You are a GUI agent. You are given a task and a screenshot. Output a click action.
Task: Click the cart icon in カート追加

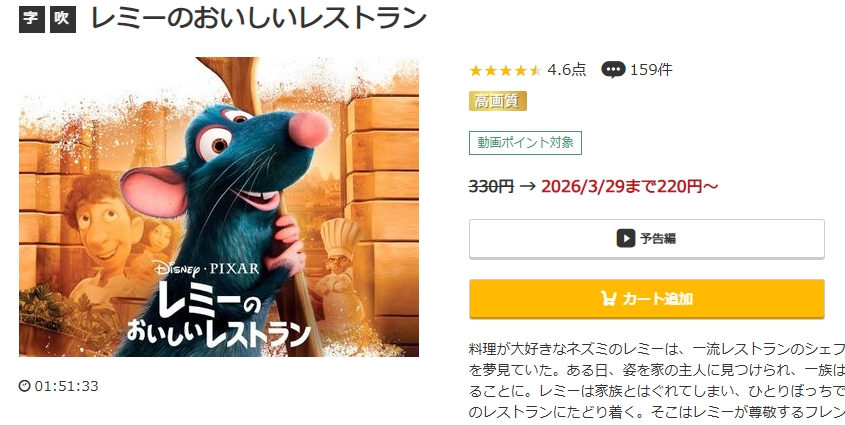click(x=608, y=298)
